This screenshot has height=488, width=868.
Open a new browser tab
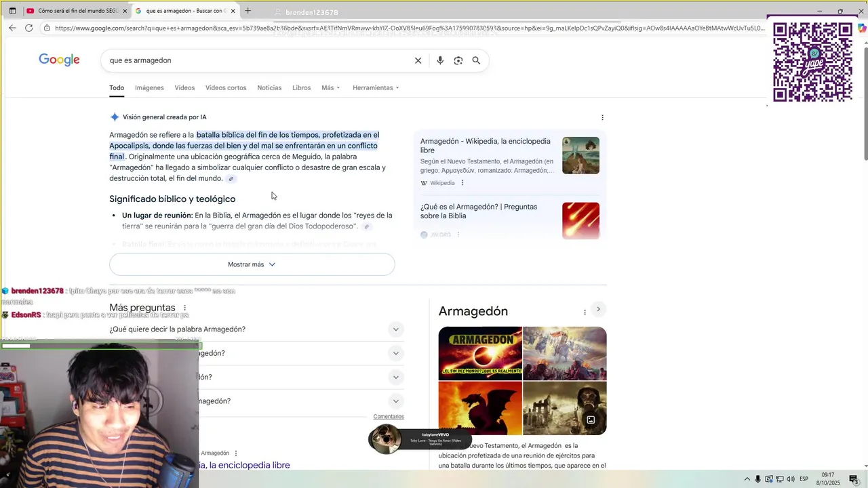coord(248,11)
